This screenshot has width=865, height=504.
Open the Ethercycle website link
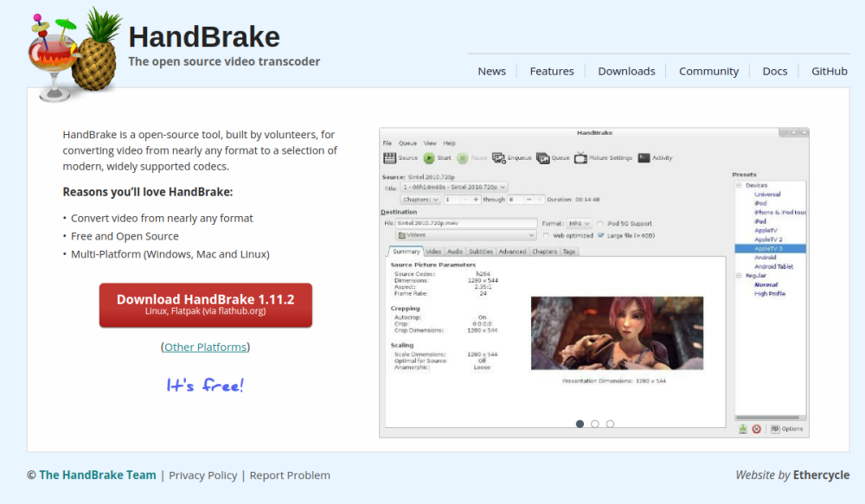coord(821,475)
